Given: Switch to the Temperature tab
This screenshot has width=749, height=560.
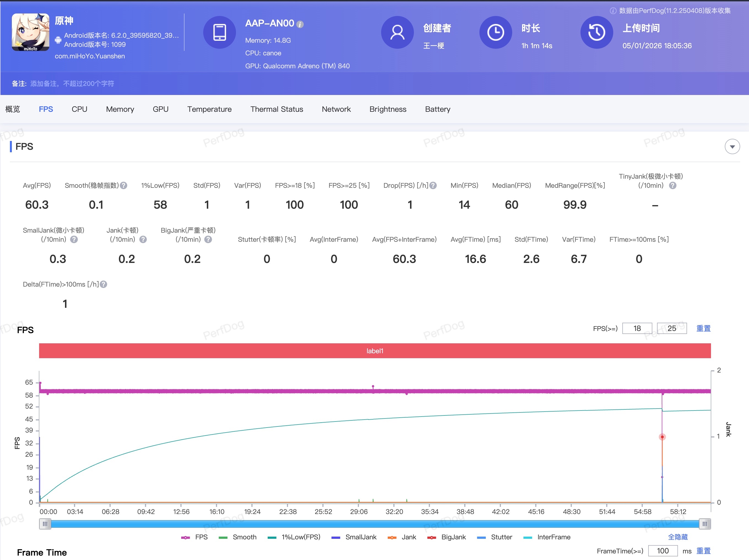Looking at the screenshot, I should [209, 109].
